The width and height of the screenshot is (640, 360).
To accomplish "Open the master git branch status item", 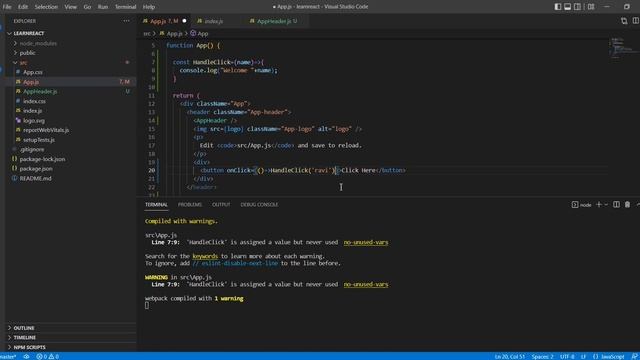I will pos(8,356).
